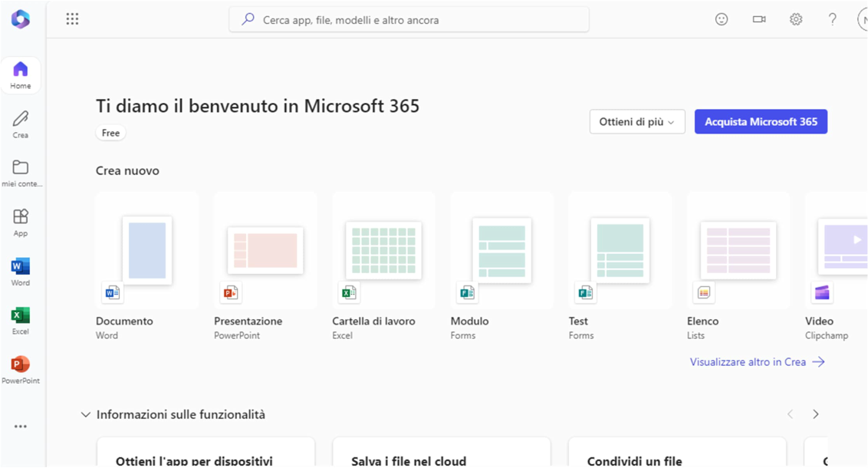
Task: Launch Excel from the sidebar
Action: [21, 321]
